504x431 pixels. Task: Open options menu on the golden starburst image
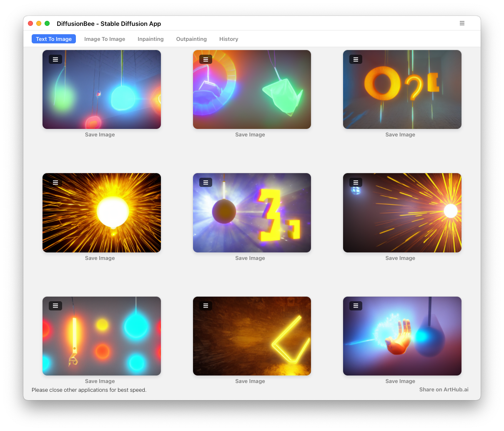coord(55,182)
